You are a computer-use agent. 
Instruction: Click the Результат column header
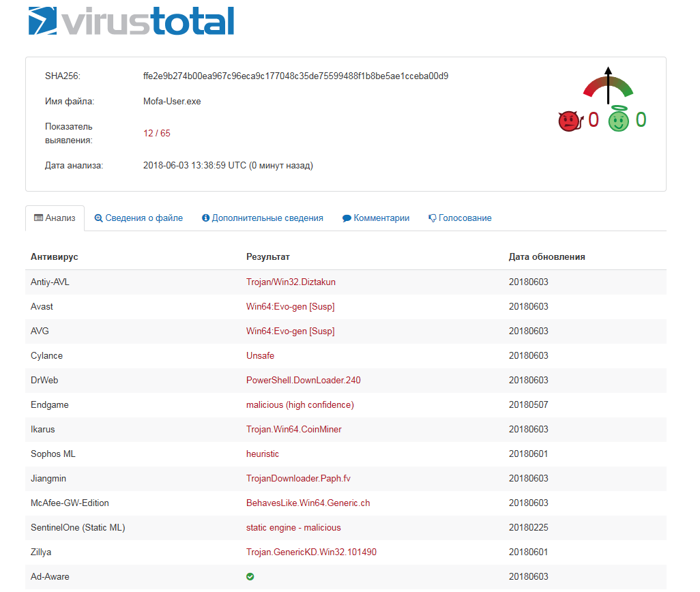click(x=268, y=257)
